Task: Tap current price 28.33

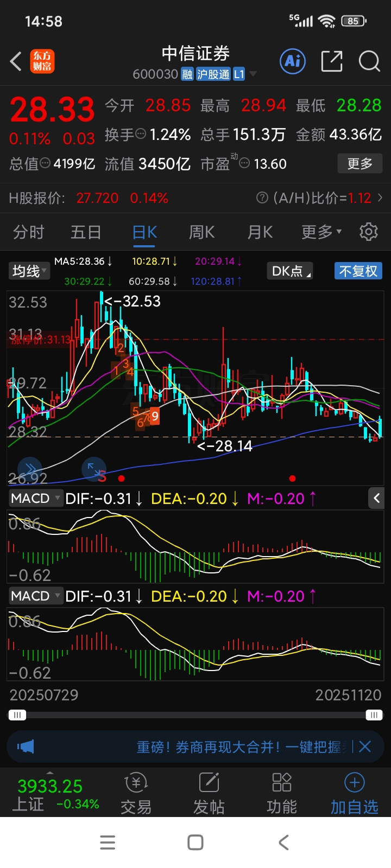Action: 52,110
